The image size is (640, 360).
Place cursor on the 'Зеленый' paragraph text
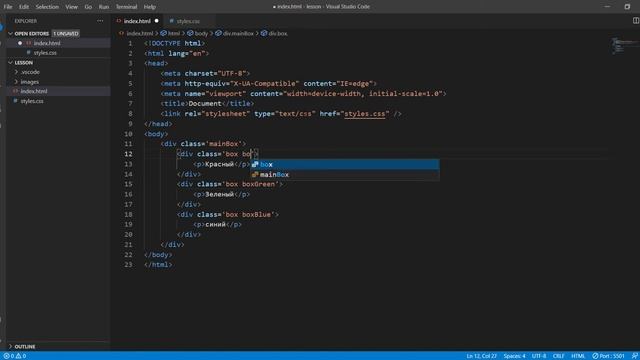tap(219, 194)
